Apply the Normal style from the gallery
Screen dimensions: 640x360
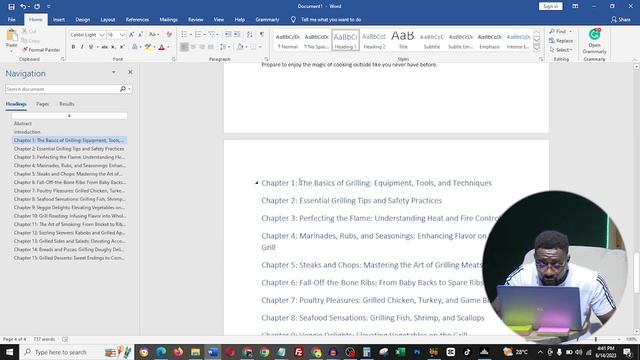(288, 40)
